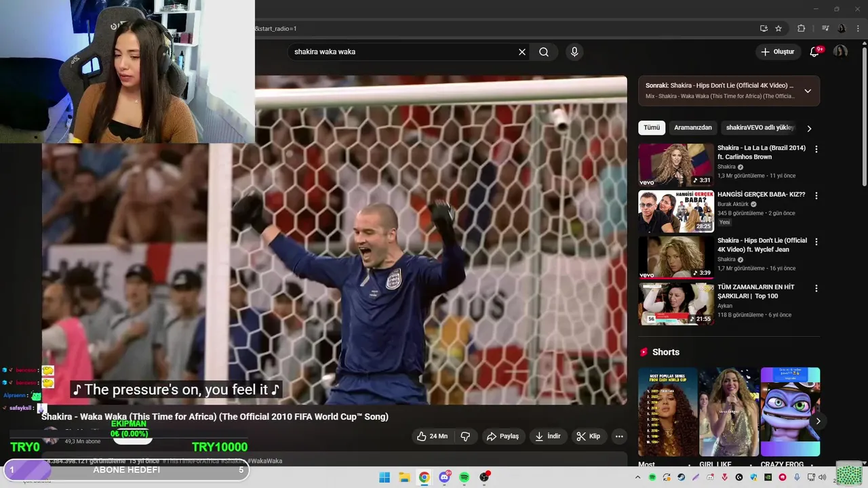Open YouTube notifications bell
This screenshot has height=488, width=868.
point(815,52)
